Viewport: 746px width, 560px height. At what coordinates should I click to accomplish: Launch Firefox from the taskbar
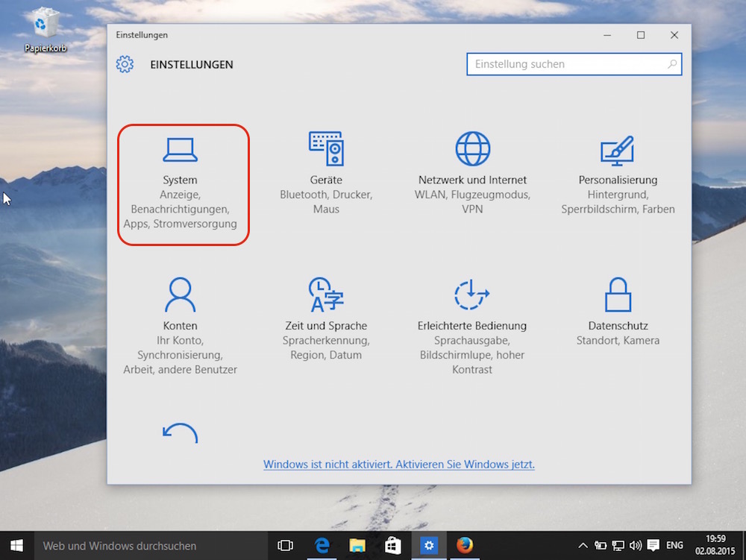click(464, 546)
